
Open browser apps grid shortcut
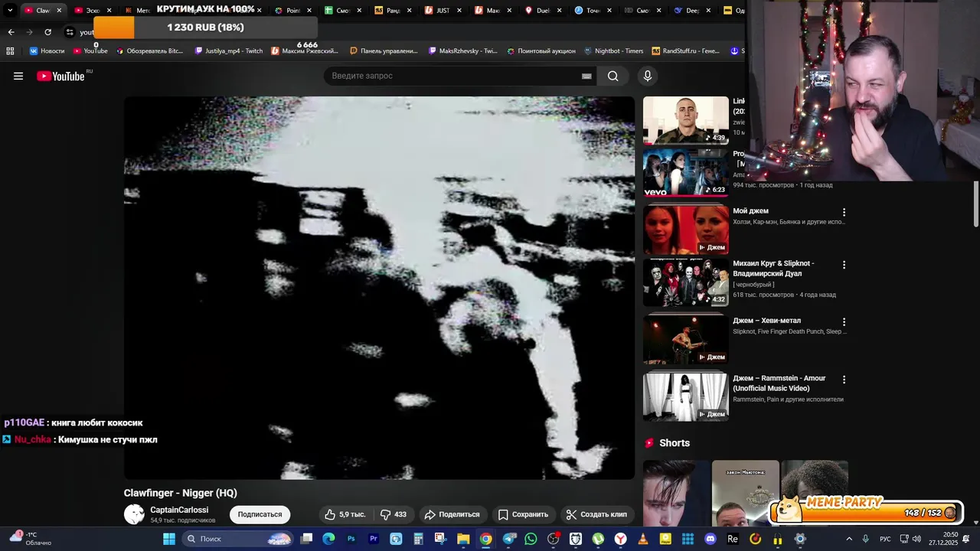coord(10,51)
